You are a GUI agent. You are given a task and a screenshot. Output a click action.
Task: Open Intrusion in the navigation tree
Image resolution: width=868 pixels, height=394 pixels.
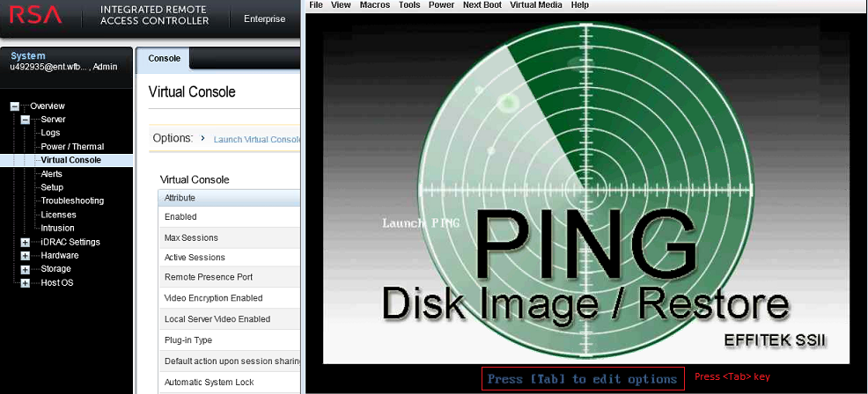(57, 228)
